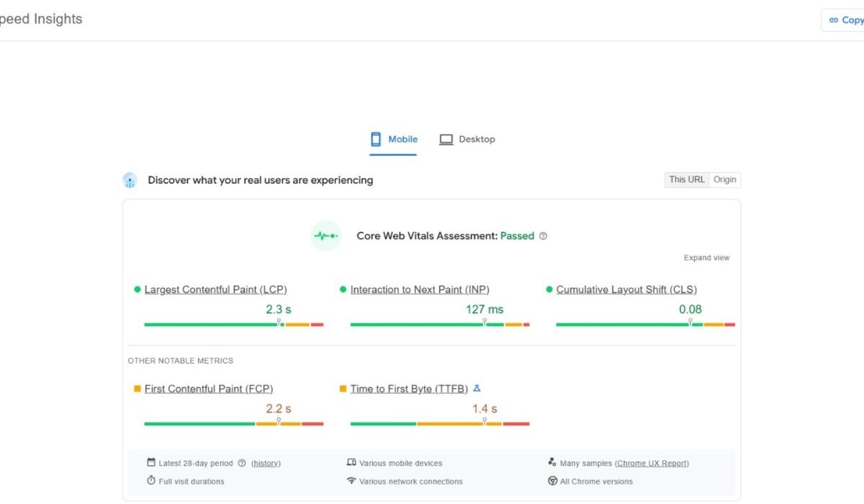This screenshot has width=864, height=504.
Task: Click the desktop laptop icon
Action: point(446,140)
